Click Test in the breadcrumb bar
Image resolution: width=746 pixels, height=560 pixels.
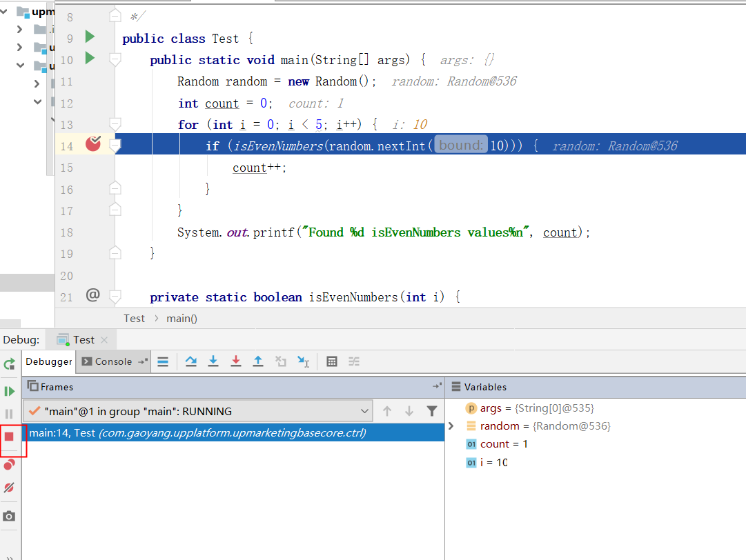click(x=134, y=319)
